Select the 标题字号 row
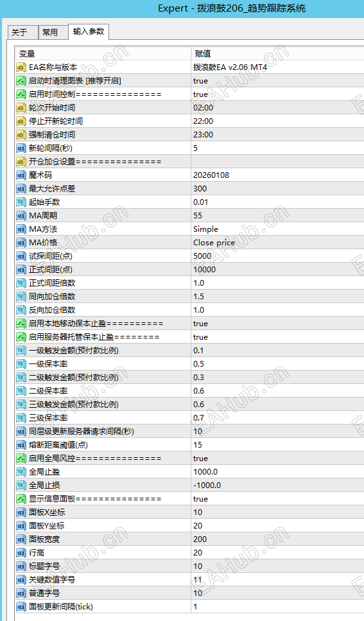 tap(190, 566)
